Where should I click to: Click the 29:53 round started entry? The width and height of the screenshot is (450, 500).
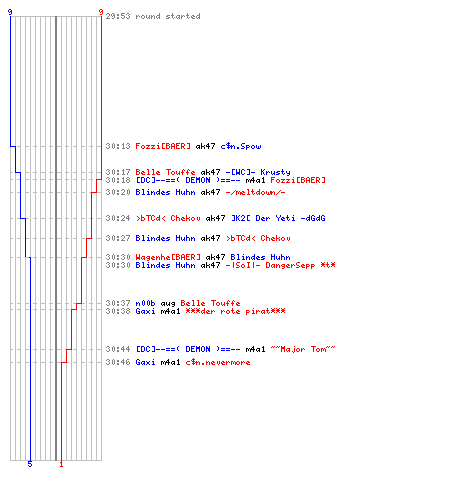[153, 16]
